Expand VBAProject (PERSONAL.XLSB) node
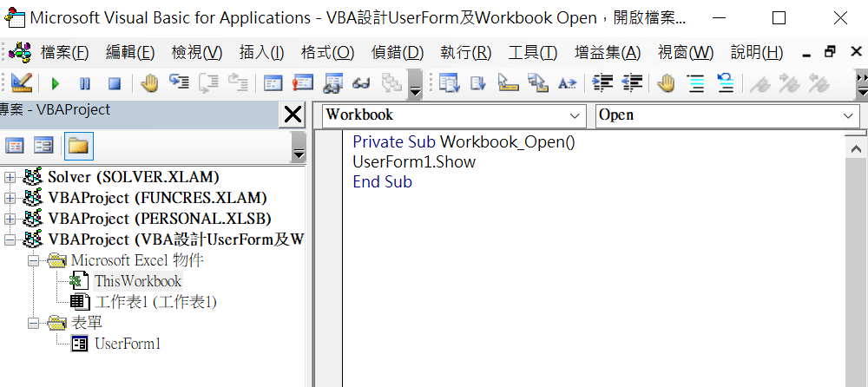Image resolution: width=868 pixels, height=387 pixels. (10, 220)
